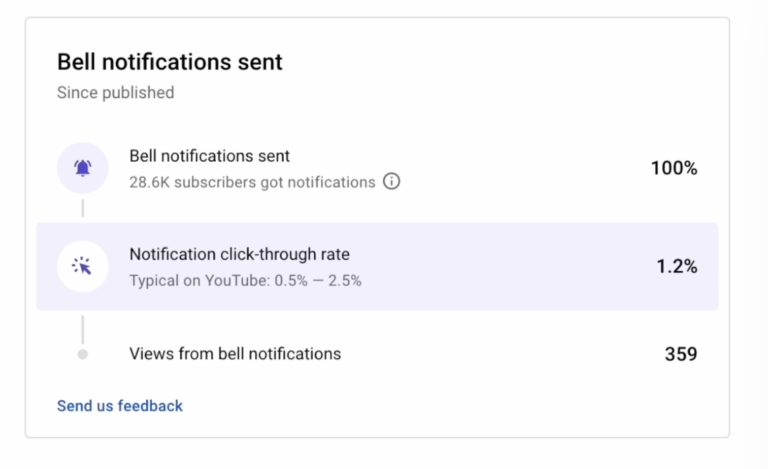This screenshot has height=469, width=768.
Task: Click the Typical on YouTube range text
Action: pos(245,281)
